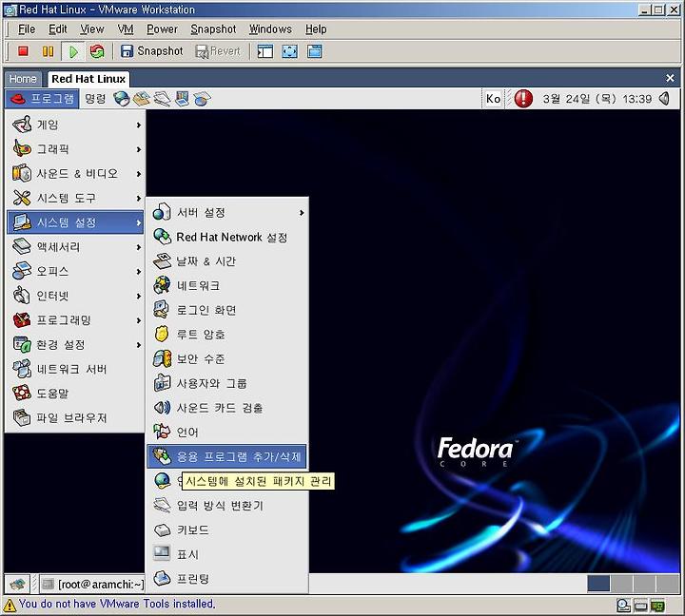Click the green Power On play icon
The width and height of the screenshot is (685, 616).
coord(73,51)
